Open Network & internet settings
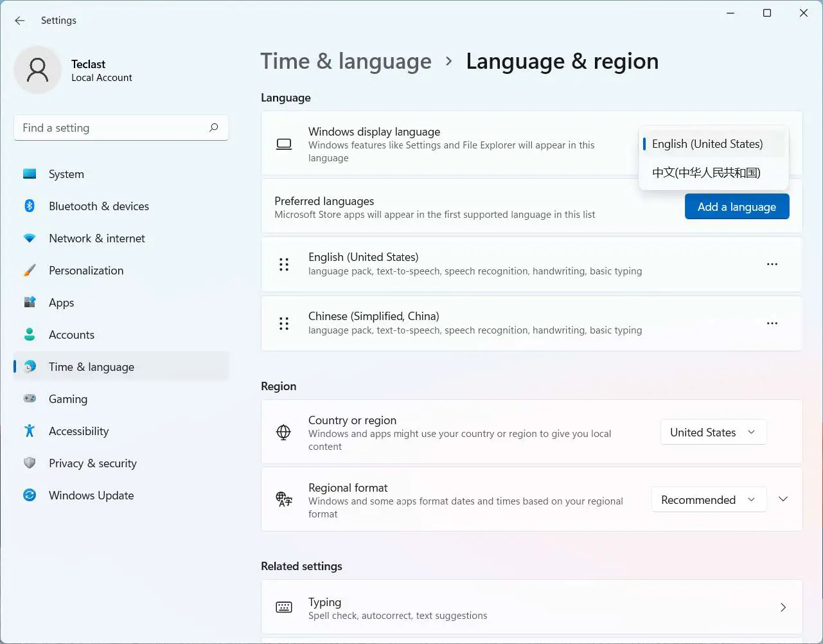The image size is (823, 644). [96, 238]
